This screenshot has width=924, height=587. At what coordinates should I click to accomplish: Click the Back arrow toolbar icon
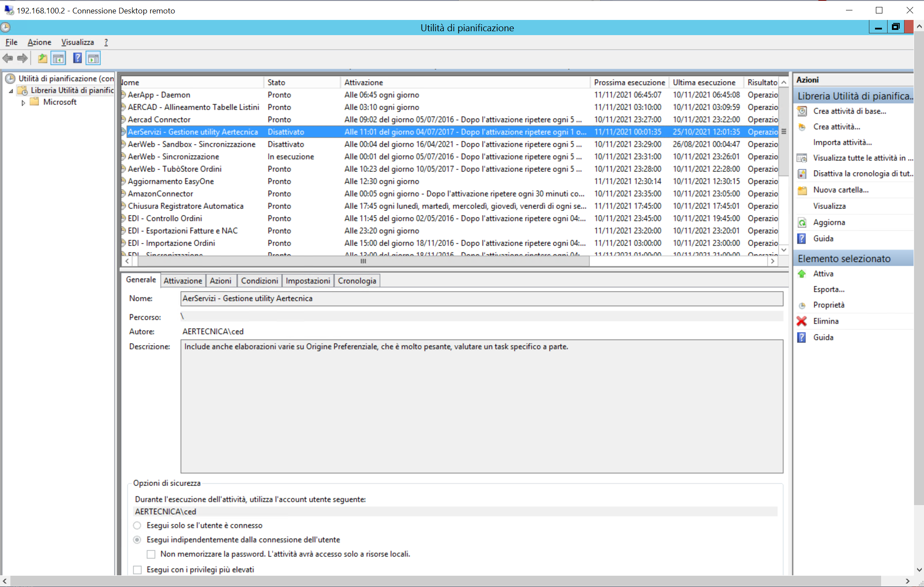(x=7, y=58)
